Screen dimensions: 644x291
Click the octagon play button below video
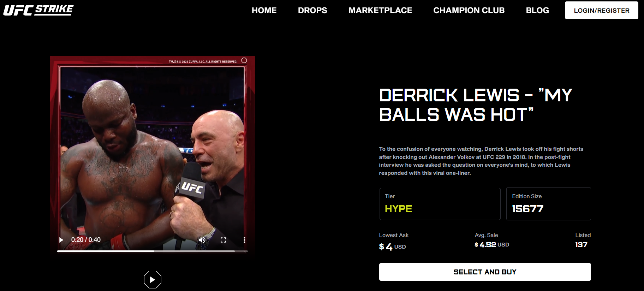(x=153, y=280)
